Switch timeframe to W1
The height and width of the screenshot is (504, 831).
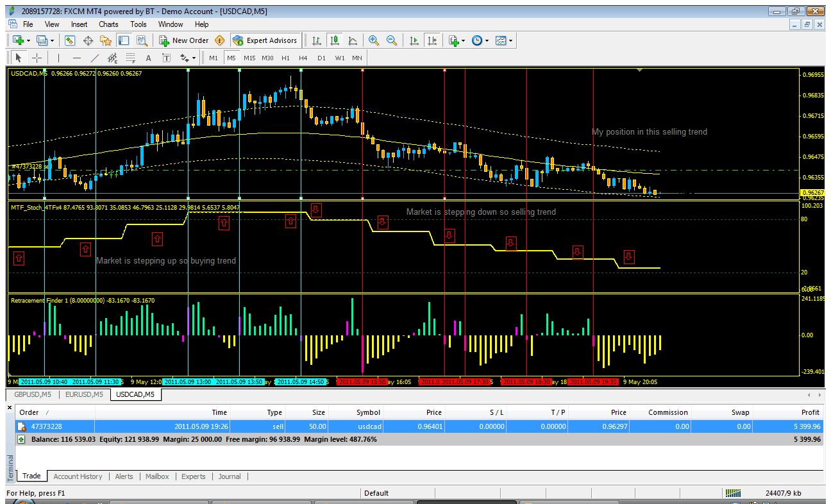339,58
